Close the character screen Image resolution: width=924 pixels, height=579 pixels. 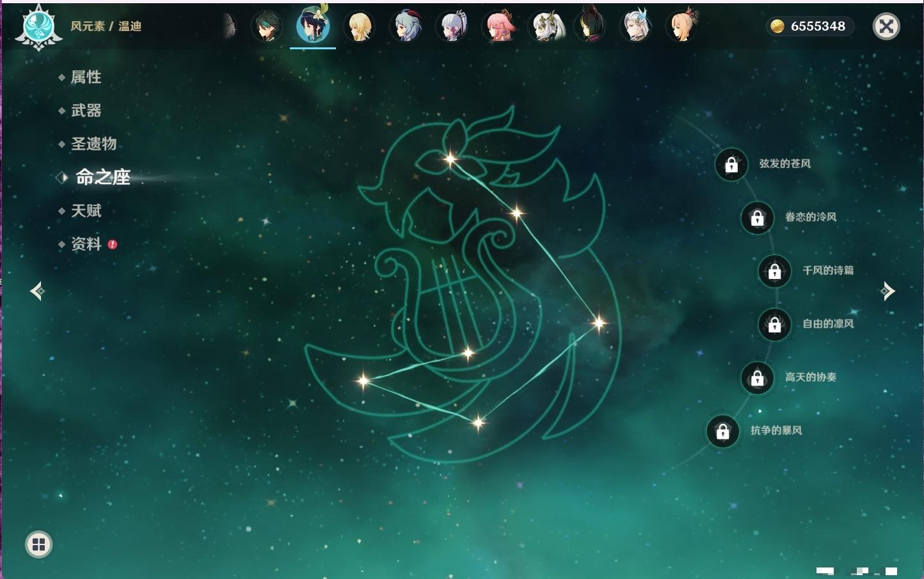point(886,26)
